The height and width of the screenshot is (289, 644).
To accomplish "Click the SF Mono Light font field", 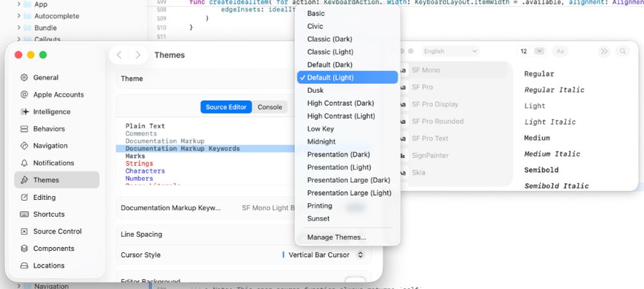I will [269, 208].
